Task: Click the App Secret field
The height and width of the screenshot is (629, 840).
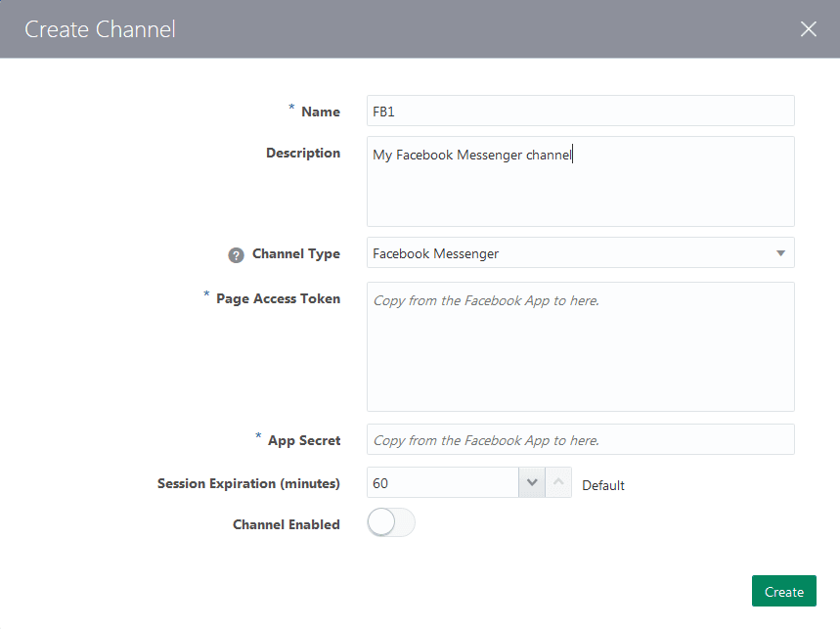Action: [580, 439]
